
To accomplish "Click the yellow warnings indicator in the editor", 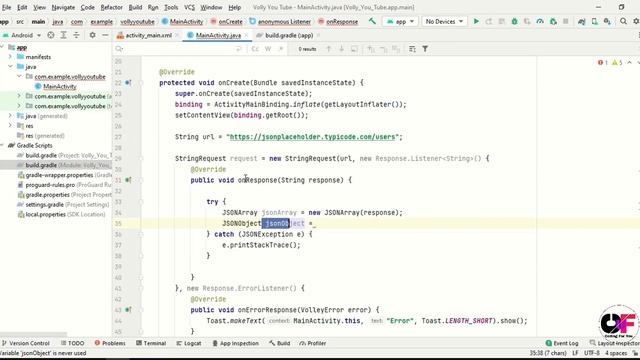I will click(617, 63).
